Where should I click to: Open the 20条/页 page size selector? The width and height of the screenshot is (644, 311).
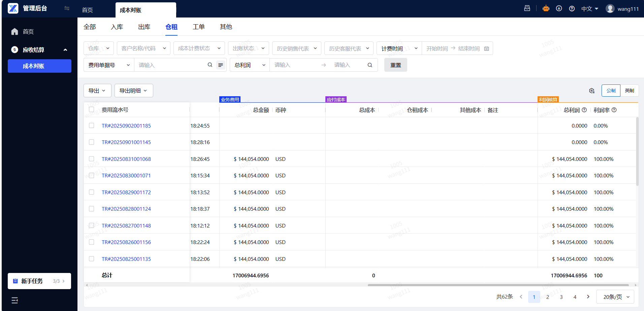click(615, 297)
